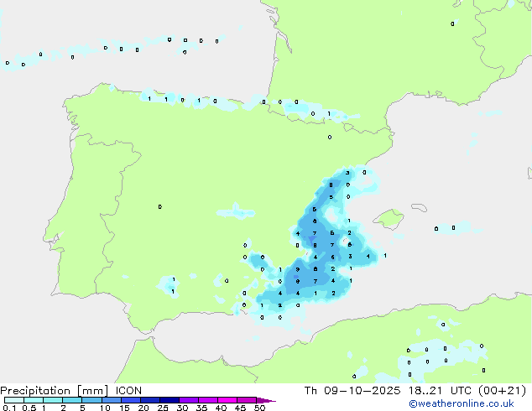Click the 45–50 mm legend color swatch
The image size is (532, 411).
click(x=247, y=400)
